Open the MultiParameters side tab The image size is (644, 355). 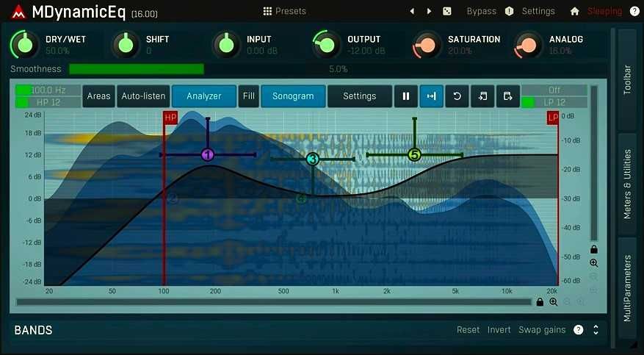point(627,288)
